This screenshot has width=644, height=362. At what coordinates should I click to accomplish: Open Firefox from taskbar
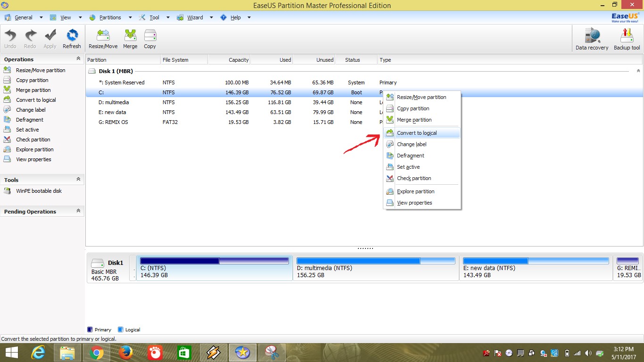[125, 353]
